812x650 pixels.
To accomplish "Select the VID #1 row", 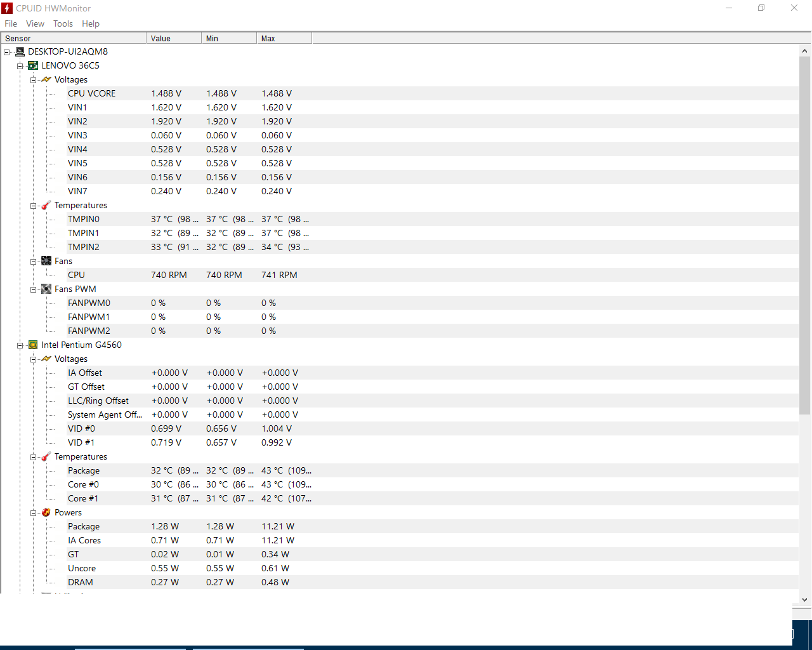I will pyautogui.click(x=431, y=442).
